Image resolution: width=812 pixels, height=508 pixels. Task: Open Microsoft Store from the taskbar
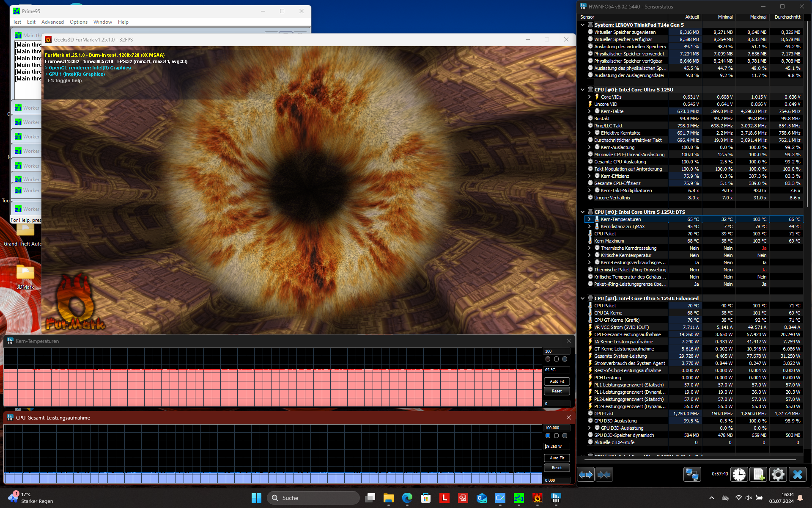pyautogui.click(x=426, y=498)
